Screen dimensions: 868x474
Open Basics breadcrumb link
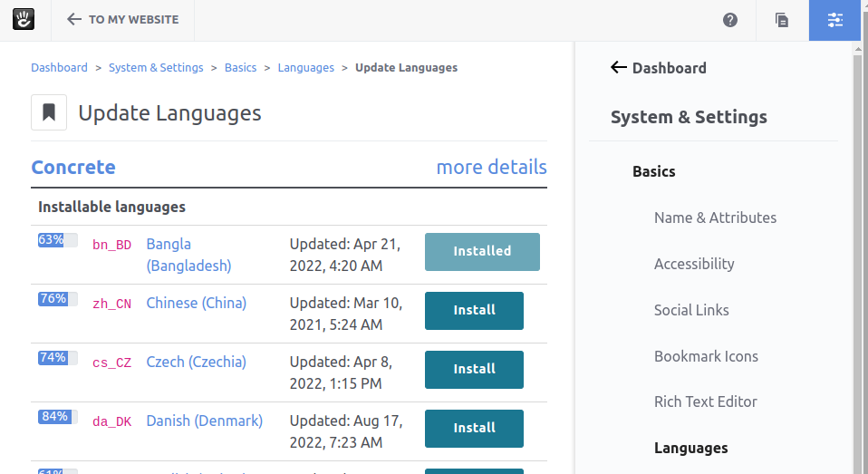point(240,68)
